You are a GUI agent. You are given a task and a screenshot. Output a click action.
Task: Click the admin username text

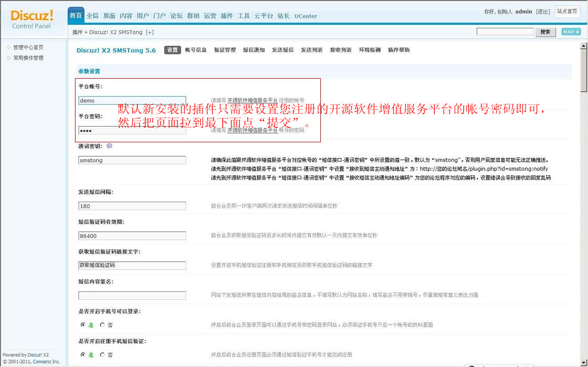pos(523,12)
